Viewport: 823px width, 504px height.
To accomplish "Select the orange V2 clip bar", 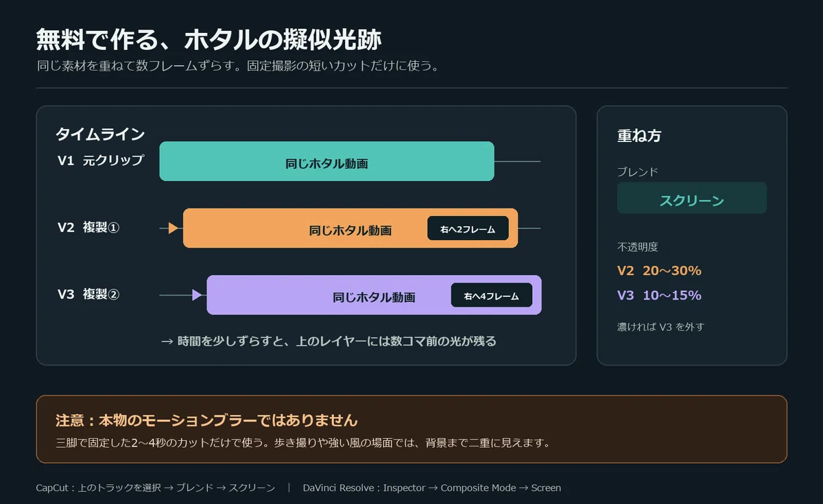I will (x=350, y=228).
